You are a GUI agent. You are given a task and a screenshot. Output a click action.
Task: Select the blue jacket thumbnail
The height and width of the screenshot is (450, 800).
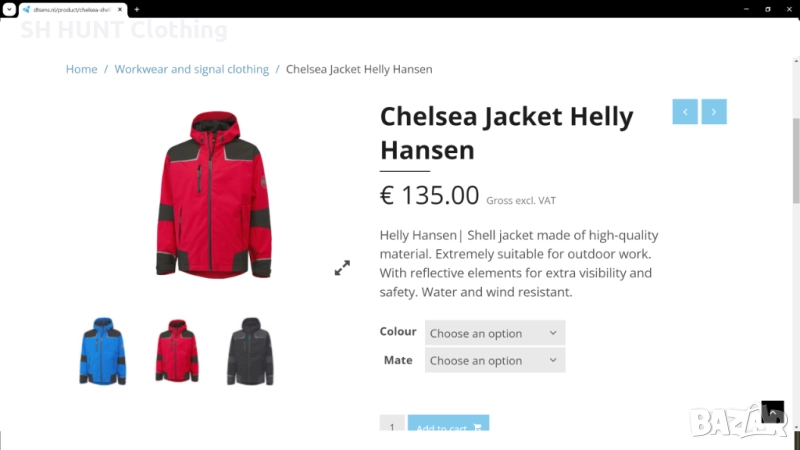pos(102,351)
